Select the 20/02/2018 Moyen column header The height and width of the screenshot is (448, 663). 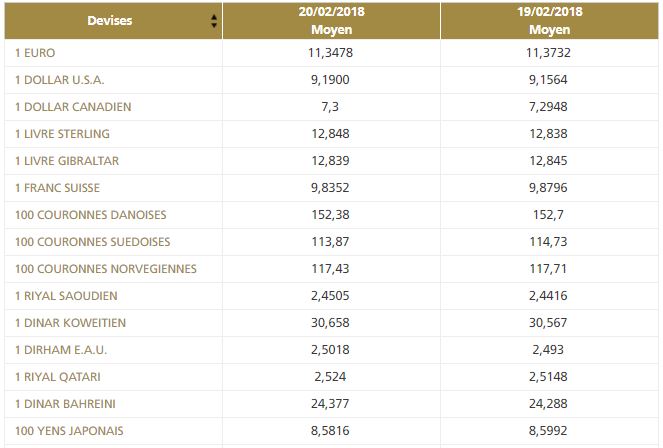[x=331, y=21]
